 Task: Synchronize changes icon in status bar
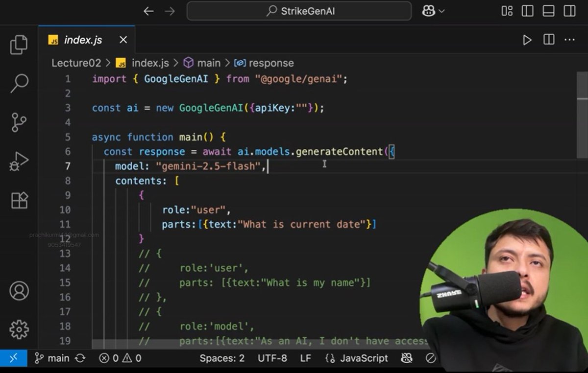click(x=80, y=358)
